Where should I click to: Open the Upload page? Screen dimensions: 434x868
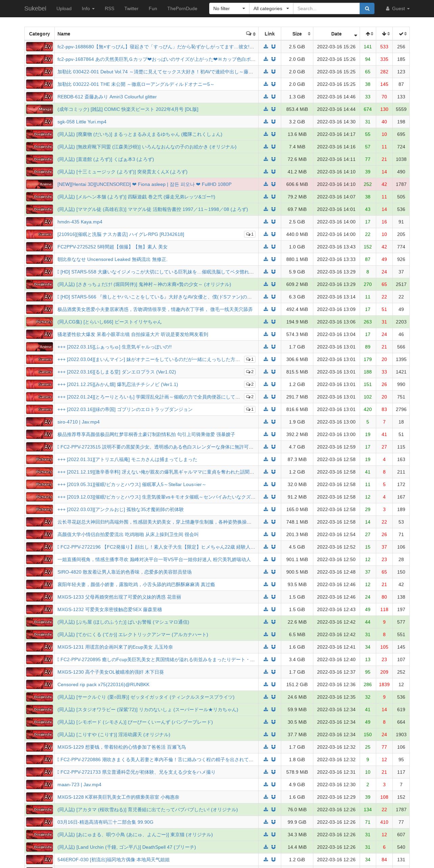pos(64,8)
